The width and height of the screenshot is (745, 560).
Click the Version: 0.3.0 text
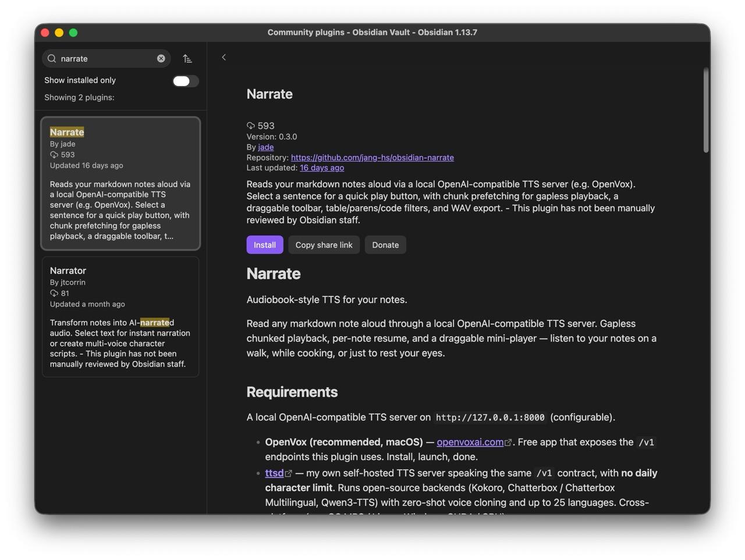[x=272, y=137]
